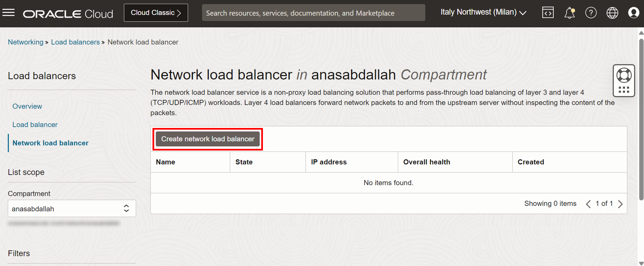The width and height of the screenshot is (644, 266).
Task: Click the Name column header
Action: coord(190,162)
